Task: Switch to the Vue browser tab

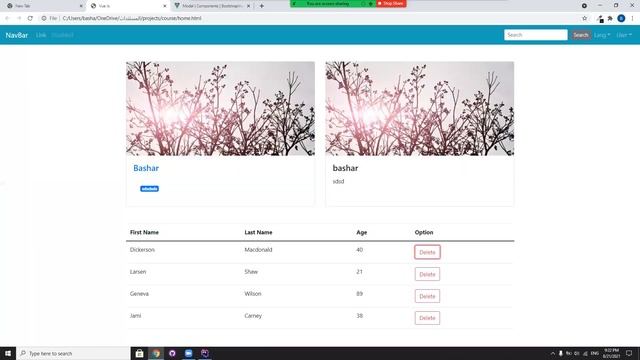Action: click(x=128, y=6)
